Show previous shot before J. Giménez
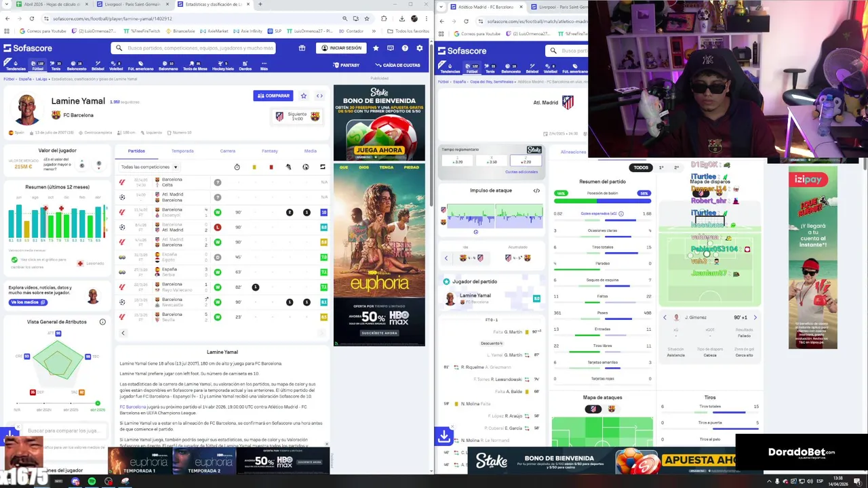The height and width of the screenshot is (488, 868). pyautogui.click(x=665, y=317)
